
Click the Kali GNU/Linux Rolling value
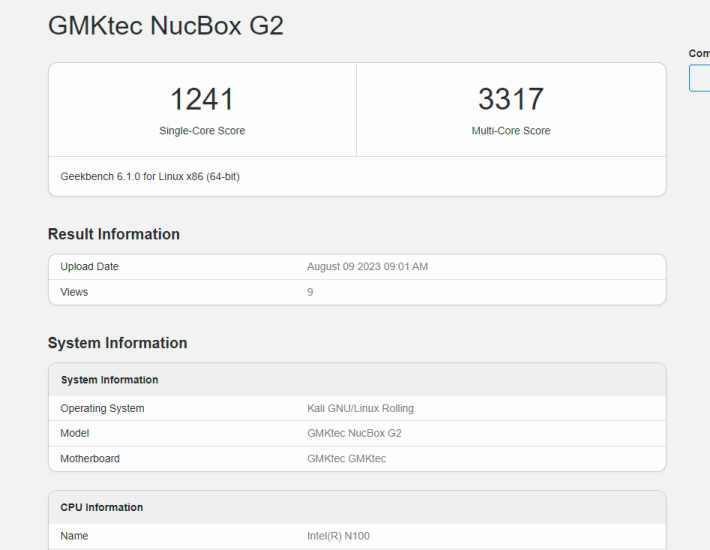[360, 408]
